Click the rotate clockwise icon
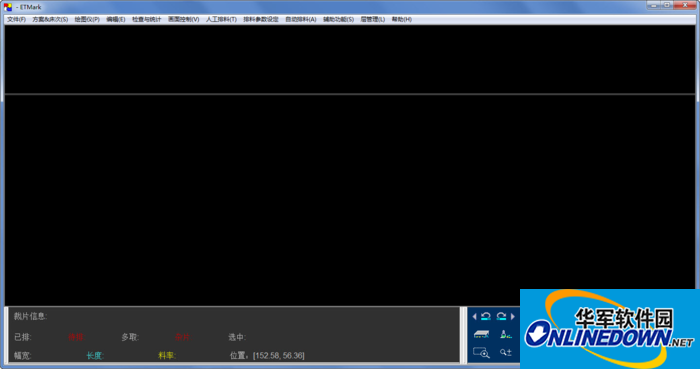This screenshot has height=369, width=700. point(501,316)
